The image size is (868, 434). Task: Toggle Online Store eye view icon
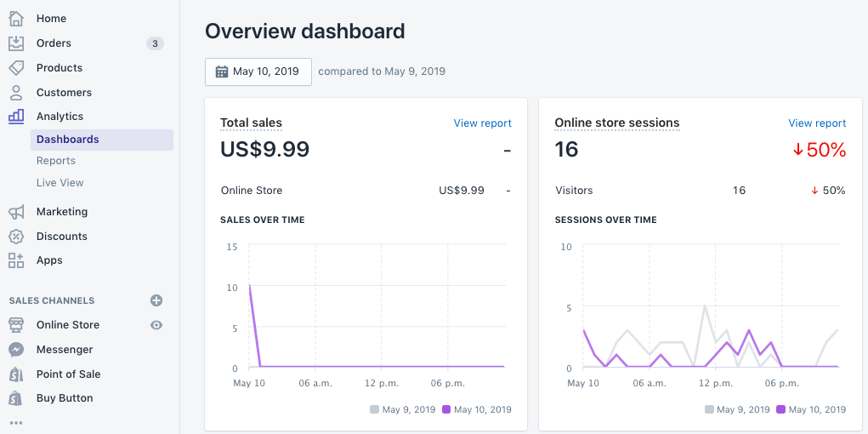coord(156,325)
